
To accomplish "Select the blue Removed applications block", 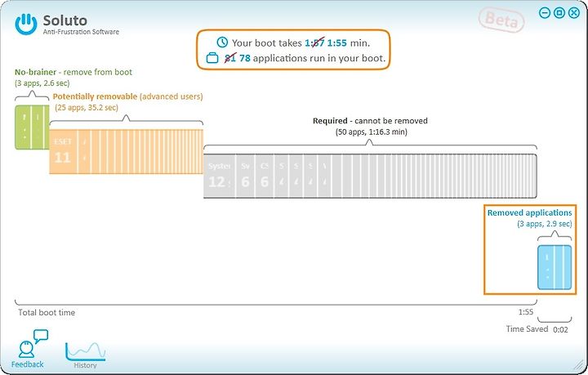I will pos(555,267).
